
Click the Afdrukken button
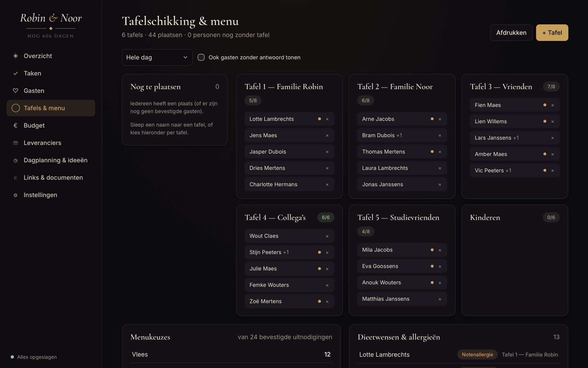(x=511, y=33)
